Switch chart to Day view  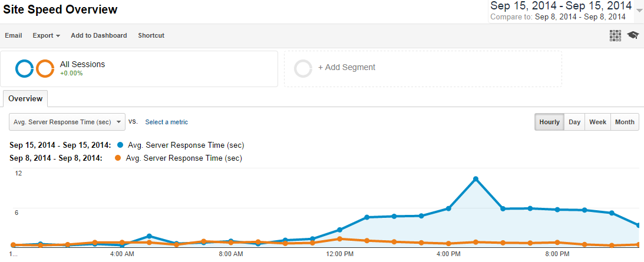click(574, 122)
